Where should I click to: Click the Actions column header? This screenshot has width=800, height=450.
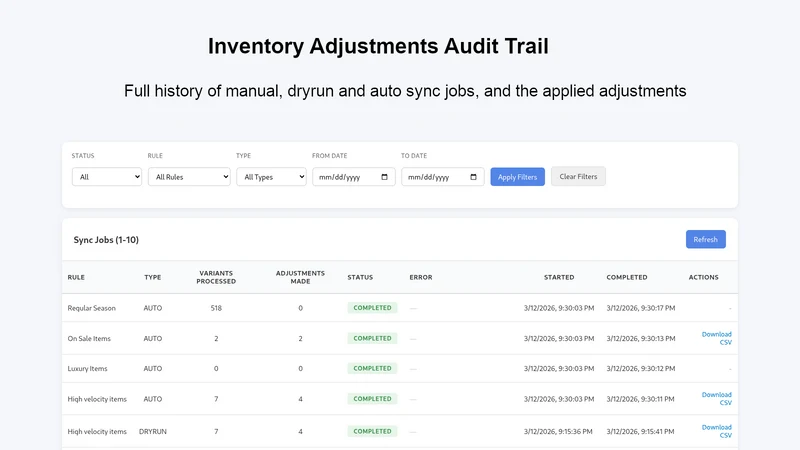[x=704, y=278]
